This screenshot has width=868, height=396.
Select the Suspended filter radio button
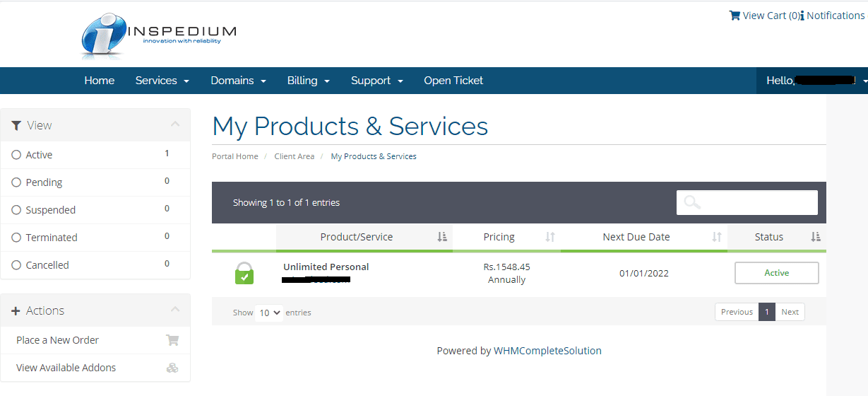16,210
